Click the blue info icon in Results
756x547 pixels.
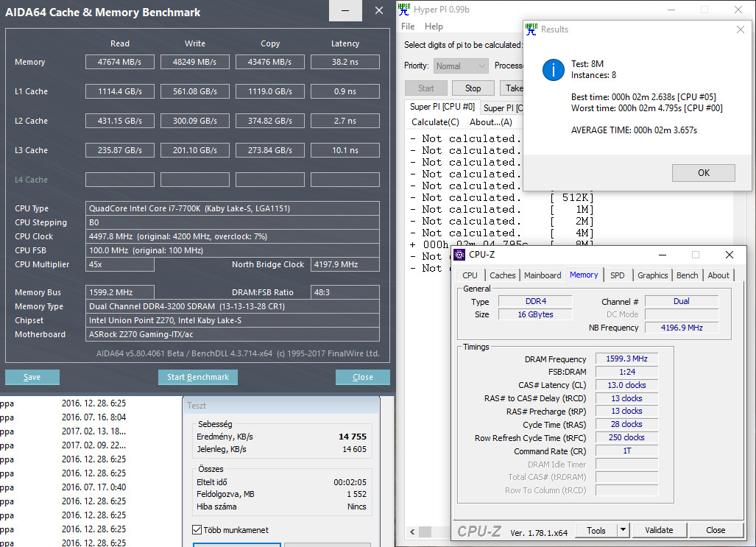pos(553,70)
